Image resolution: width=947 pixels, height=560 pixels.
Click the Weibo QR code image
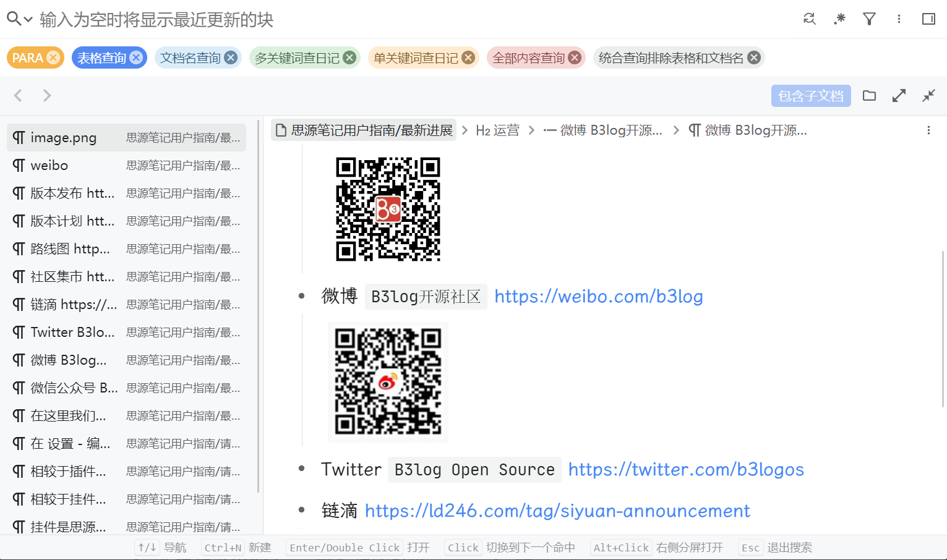click(x=388, y=381)
